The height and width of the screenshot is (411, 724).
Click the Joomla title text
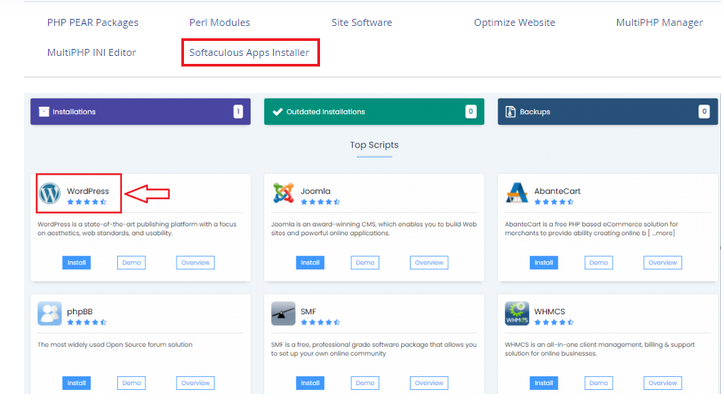coord(315,191)
